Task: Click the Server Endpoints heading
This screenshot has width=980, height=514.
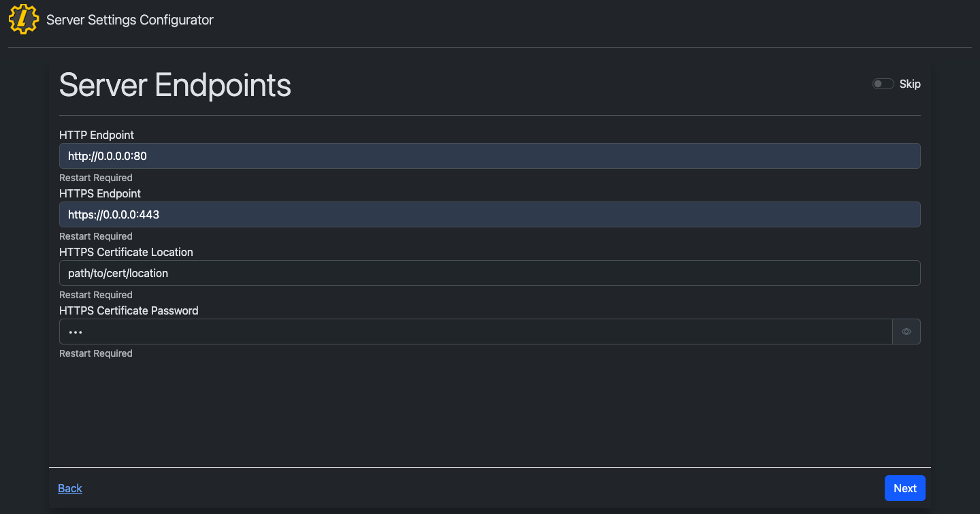Action: click(x=175, y=86)
